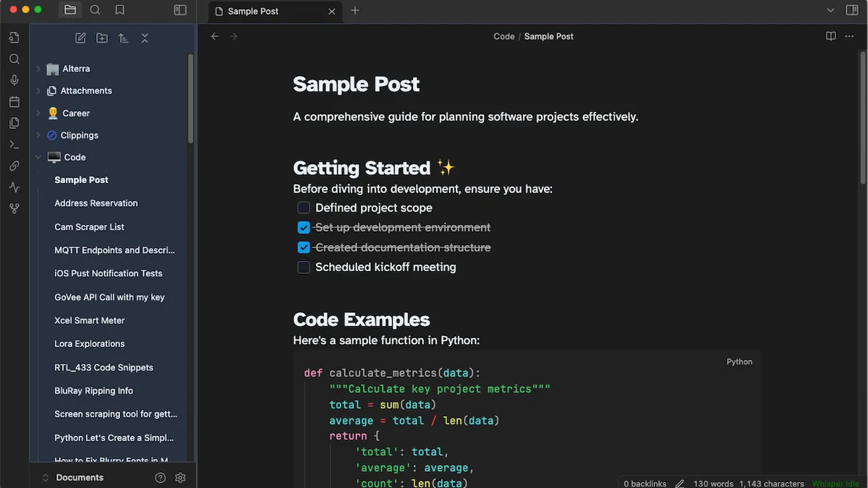
Task: Uncheck Set up development environment task
Action: pyautogui.click(x=304, y=228)
